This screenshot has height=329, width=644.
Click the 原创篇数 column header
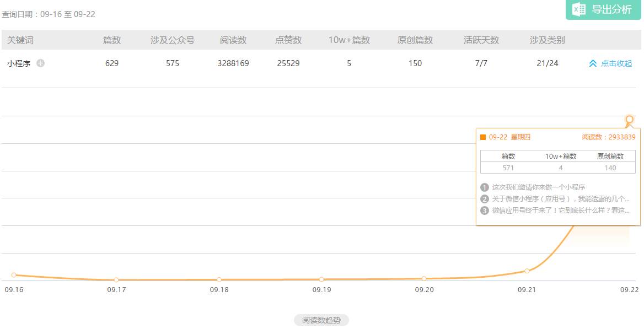tap(415, 40)
